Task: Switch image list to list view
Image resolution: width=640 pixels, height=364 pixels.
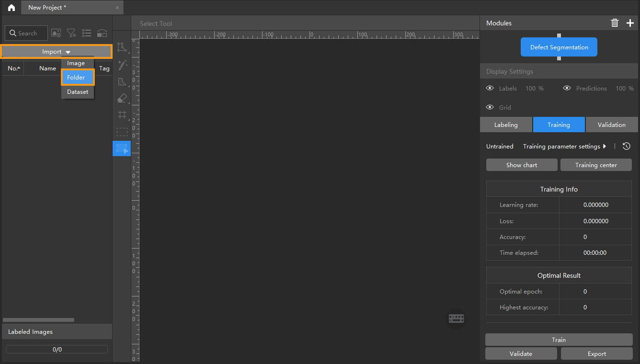Action: click(87, 33)
